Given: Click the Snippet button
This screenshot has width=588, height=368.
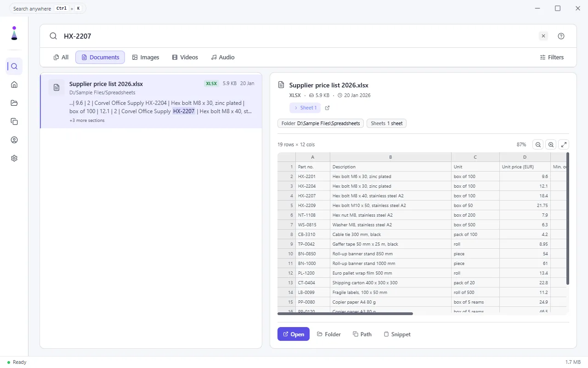Looking at the screenshot, I should tap(397, 334).
